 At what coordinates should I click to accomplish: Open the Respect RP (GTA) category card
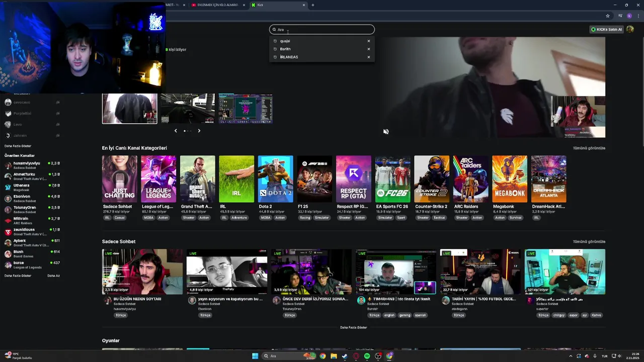click(x=354, y=179)
